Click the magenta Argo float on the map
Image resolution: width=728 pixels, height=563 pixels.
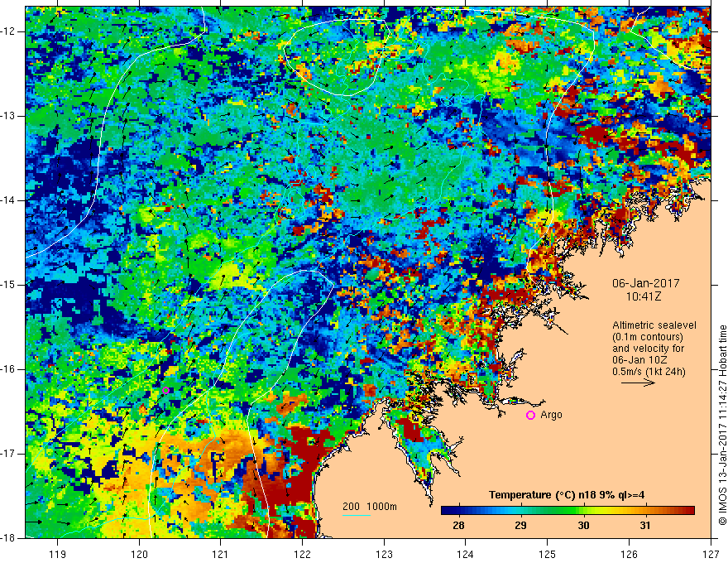click(165, 390)
